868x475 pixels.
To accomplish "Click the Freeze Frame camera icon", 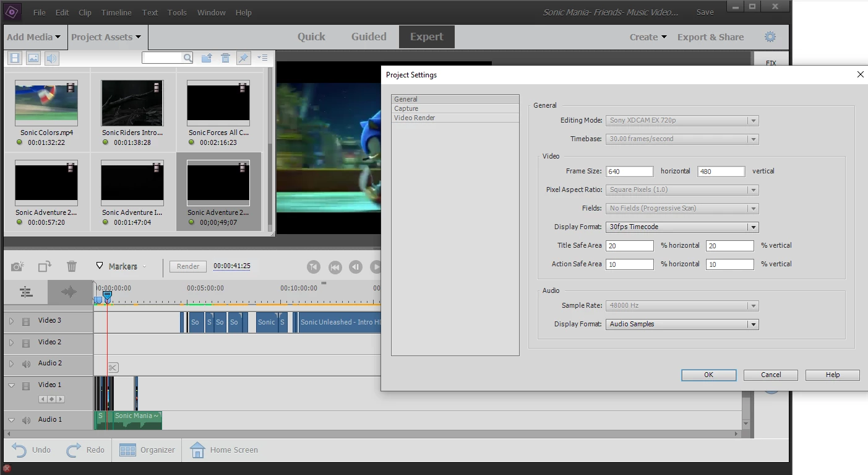I will click(18, 266).
